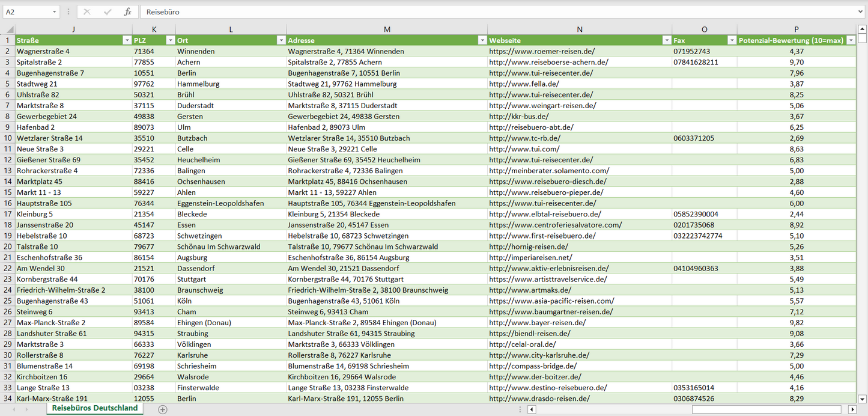
Task: Expand the Name Box dropdown arrow
Action: [54, 12]
